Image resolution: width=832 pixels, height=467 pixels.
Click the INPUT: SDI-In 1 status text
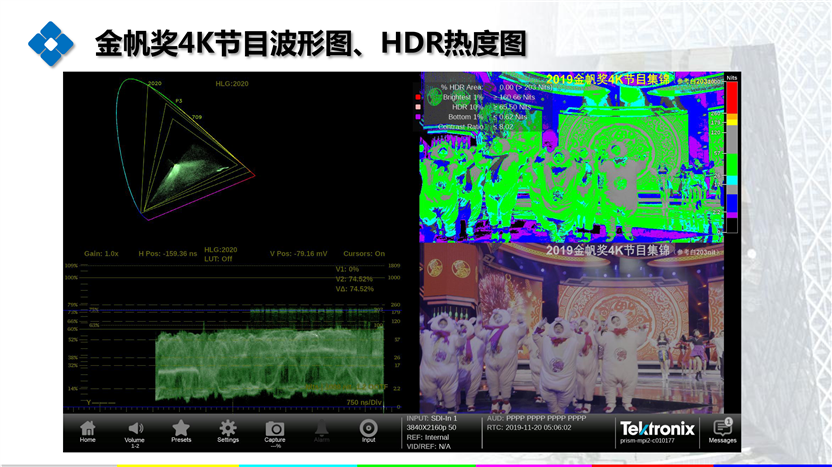click(432, 417)
